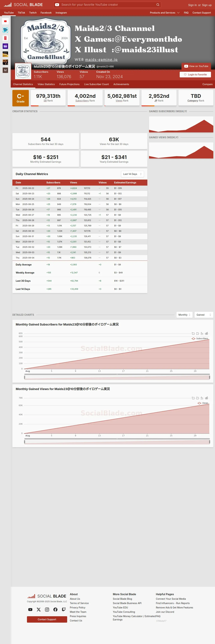The width and height of the screenshot is (215, 644).
Task: Select the Facebook platform tab
Action: pos(46,13)
